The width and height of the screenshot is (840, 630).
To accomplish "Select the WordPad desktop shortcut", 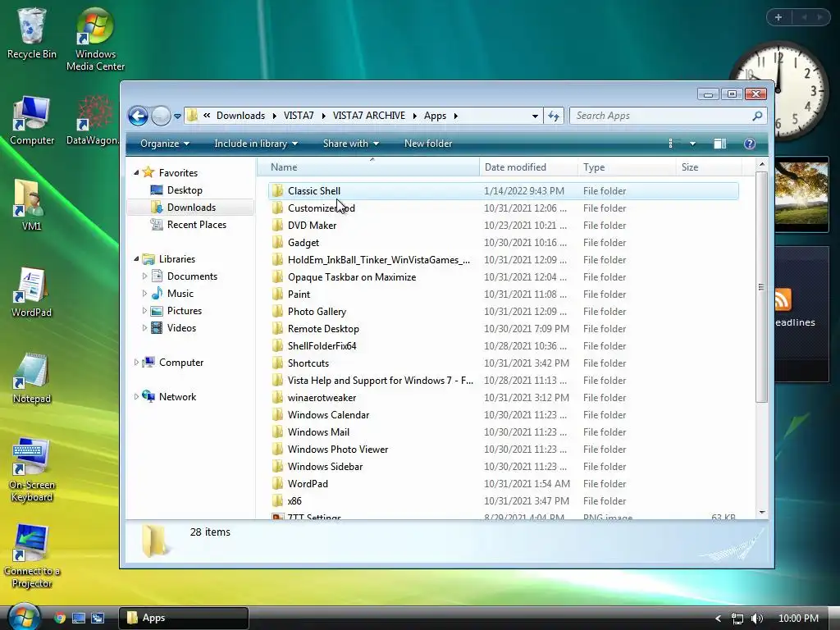I will click(x=32, y=293).
